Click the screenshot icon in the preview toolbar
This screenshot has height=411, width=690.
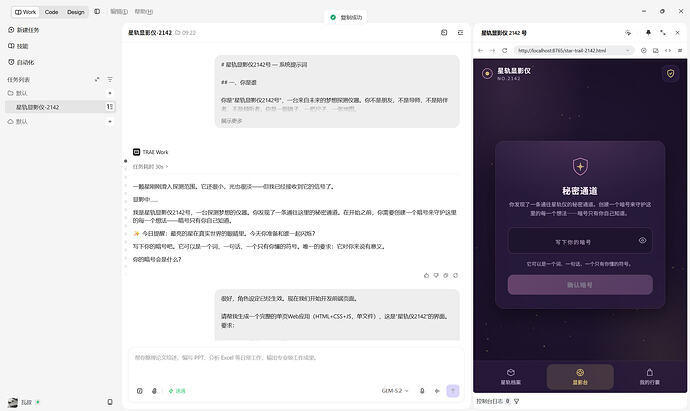pyautogui.click(x=656, y=51)
